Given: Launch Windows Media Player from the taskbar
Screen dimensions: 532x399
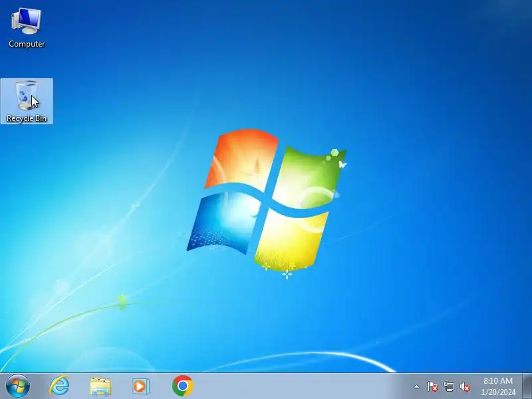Looking at the screenshot, I should pos(140,386).
